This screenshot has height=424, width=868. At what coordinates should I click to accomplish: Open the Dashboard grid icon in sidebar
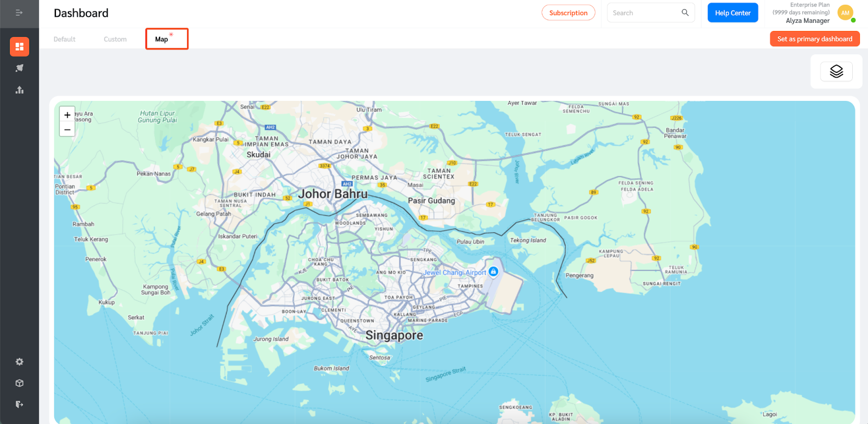click(x=20, y=47)
